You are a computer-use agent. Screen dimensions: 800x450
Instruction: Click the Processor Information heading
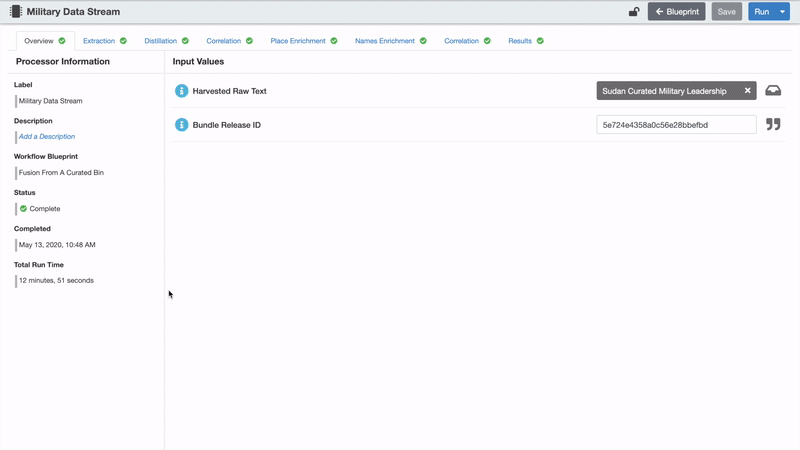pyautogui.click(x=63, y=61)
